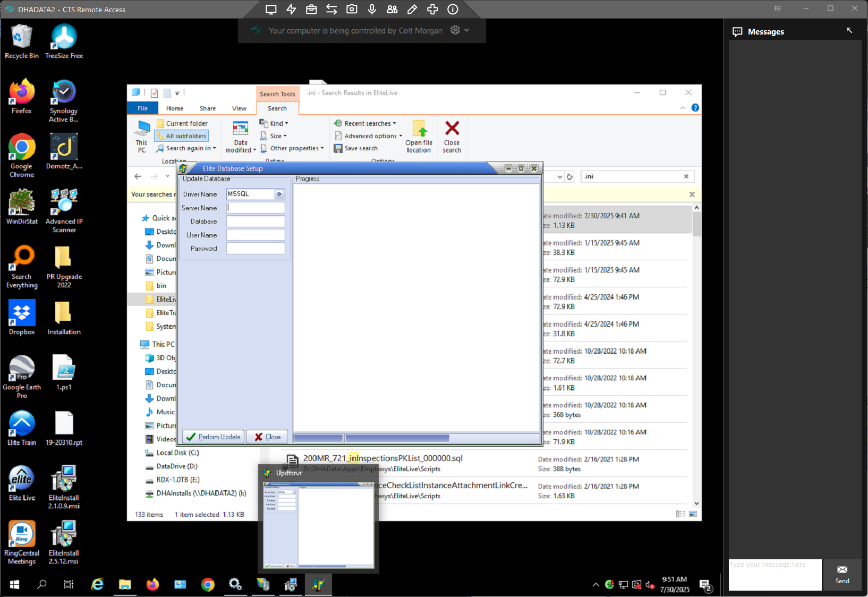Clear the .ini search box text
Viewport: 868px width, 597px height.
(x=686, y=176)
